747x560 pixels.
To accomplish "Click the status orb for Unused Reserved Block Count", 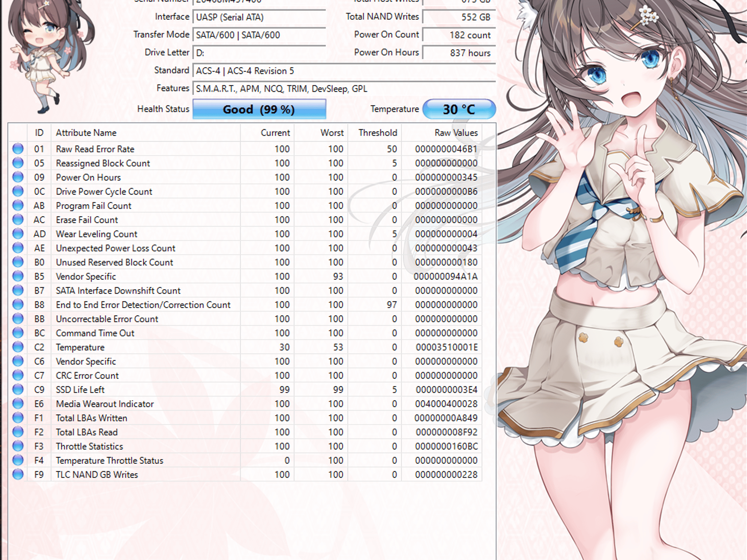I will point(18,262).
